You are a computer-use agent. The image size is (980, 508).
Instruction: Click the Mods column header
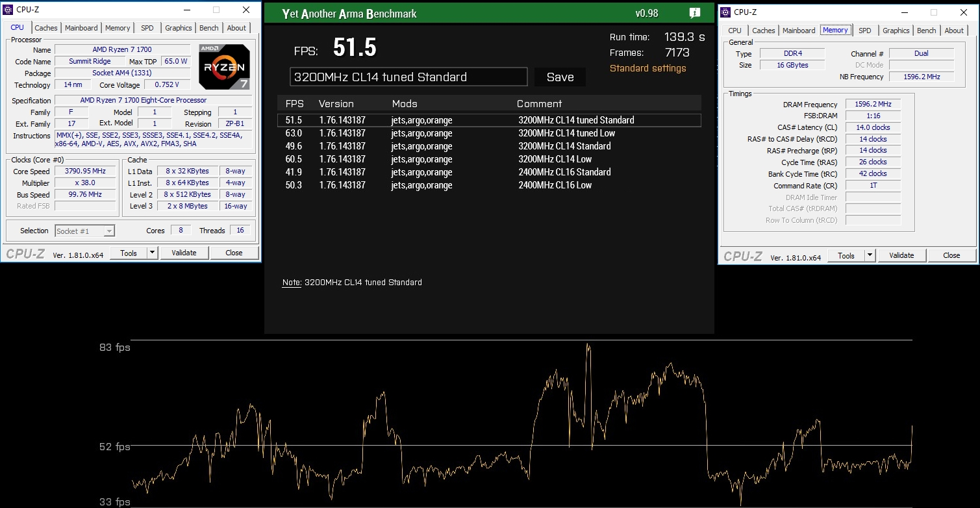pyautogui.click(x=405, y=104)
